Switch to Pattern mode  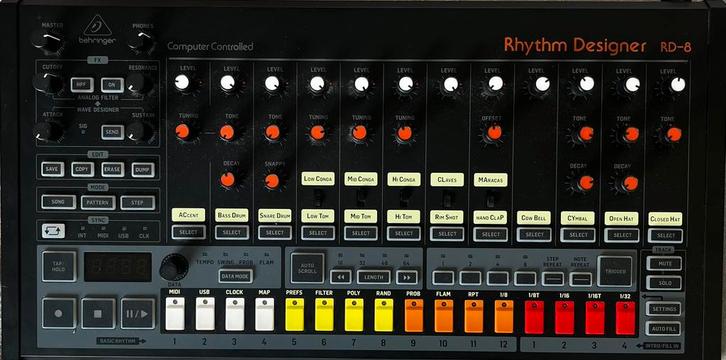[x=98, y=203]
